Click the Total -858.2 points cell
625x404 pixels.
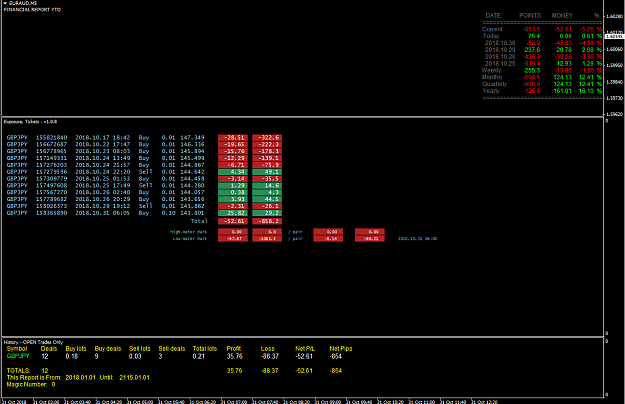pyautogui.click(x=267, y=221)
